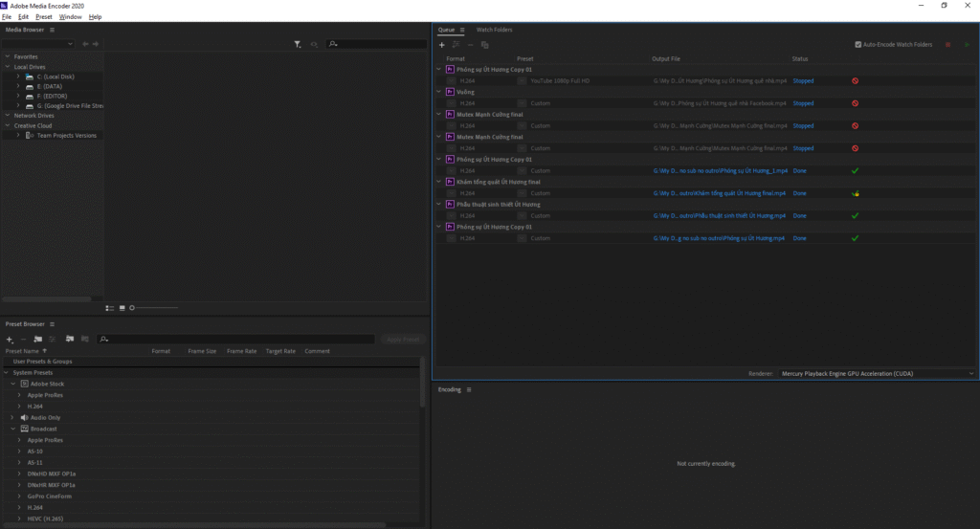Open the Renderer Mercury Playback Engine dropdown
The width and height of the screenshot is (980, 529).
[x=878, y=373]
